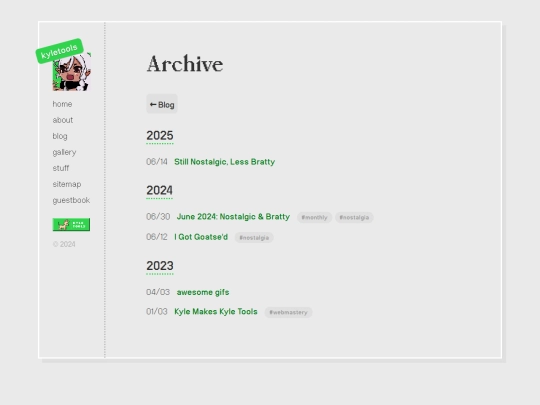Image resolution: width=540 pixels, height=405 pixels.
Task: Select #nostalgia tag beside I Got Goatse'd
Action: [254, 238]
